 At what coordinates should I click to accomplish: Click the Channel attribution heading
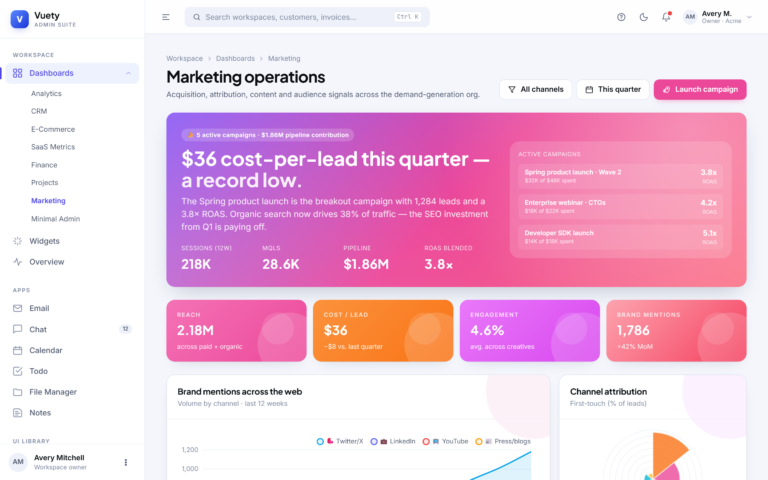[x=608, y=392]
